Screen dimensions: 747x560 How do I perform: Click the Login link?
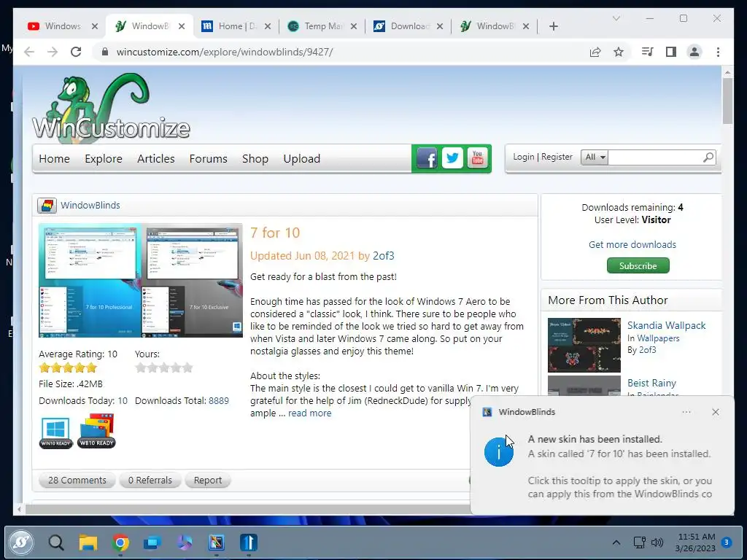pos(524,157)
